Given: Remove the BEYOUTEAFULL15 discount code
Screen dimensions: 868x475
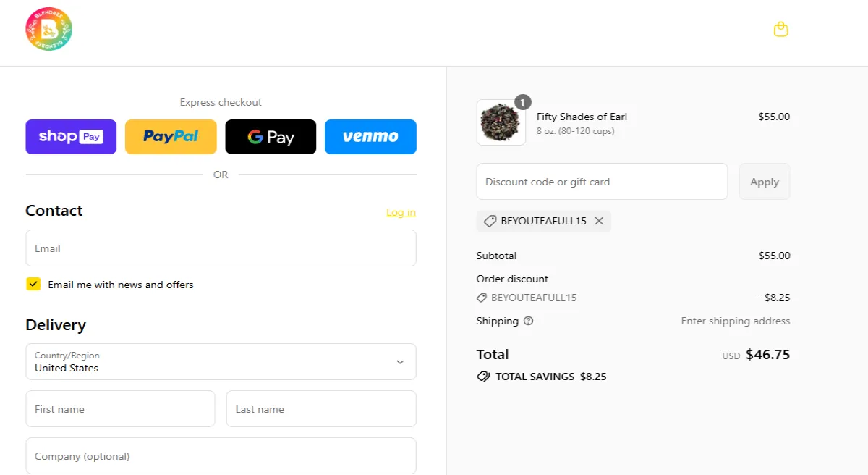Looking at the screenshot, I should point(599,221).
